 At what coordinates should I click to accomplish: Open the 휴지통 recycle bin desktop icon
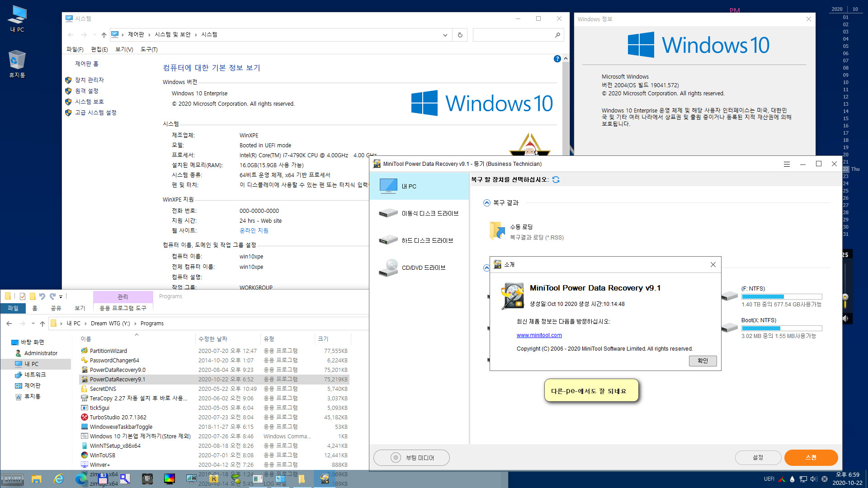pyautogui.click(x=17, y=64)
